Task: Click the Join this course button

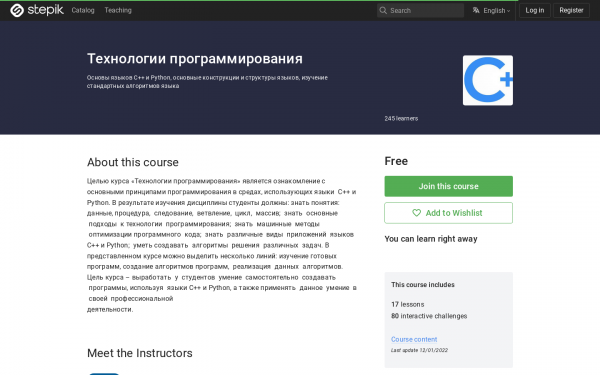Action: click(x=448, y=186)
